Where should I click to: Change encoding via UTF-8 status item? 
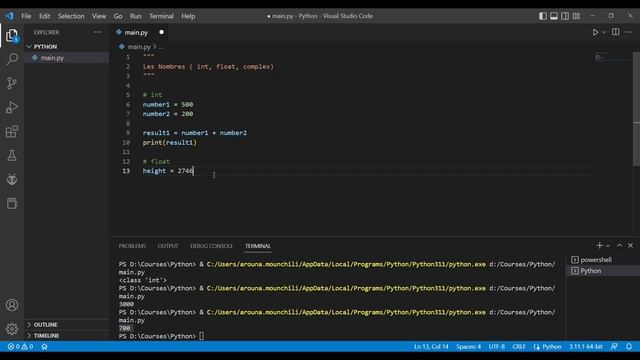(x=497, y=347)
